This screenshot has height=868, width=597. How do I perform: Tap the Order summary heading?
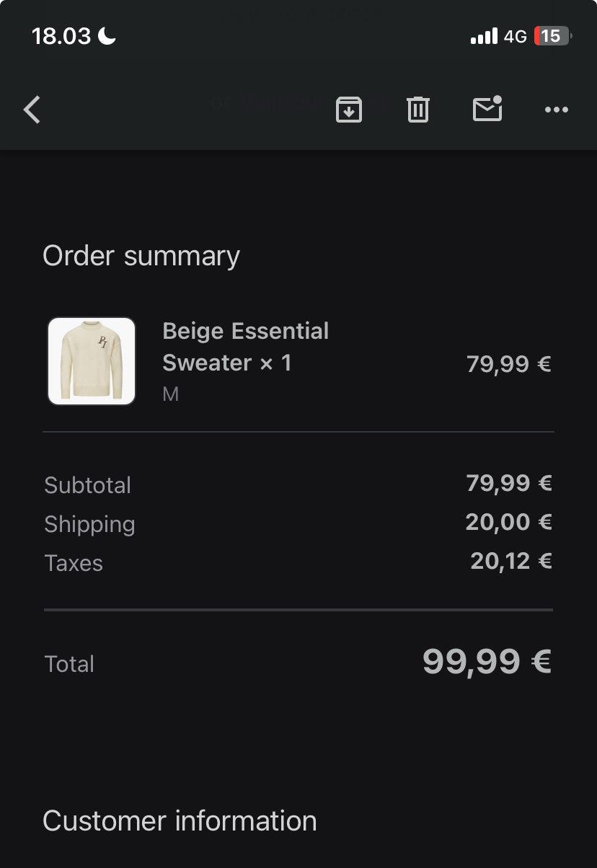[141, 256]
